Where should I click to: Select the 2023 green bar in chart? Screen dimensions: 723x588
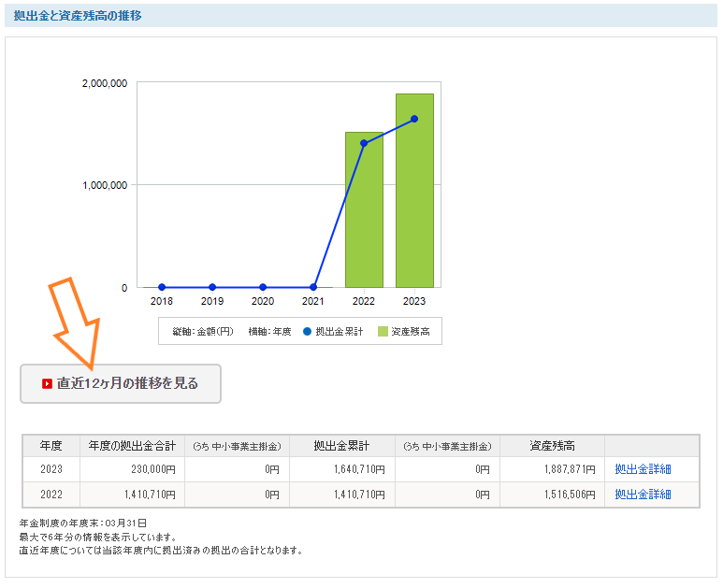pos(414,191)
